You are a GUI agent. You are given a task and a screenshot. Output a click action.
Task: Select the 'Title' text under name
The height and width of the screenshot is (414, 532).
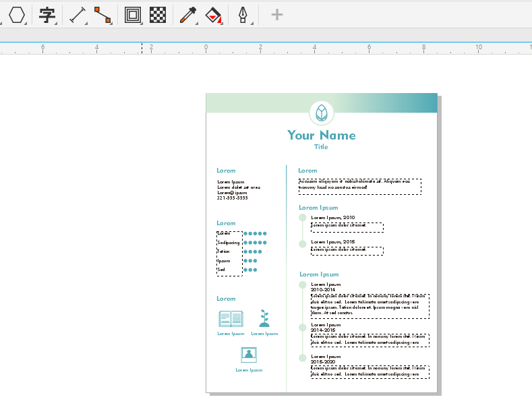click(321, 147)
